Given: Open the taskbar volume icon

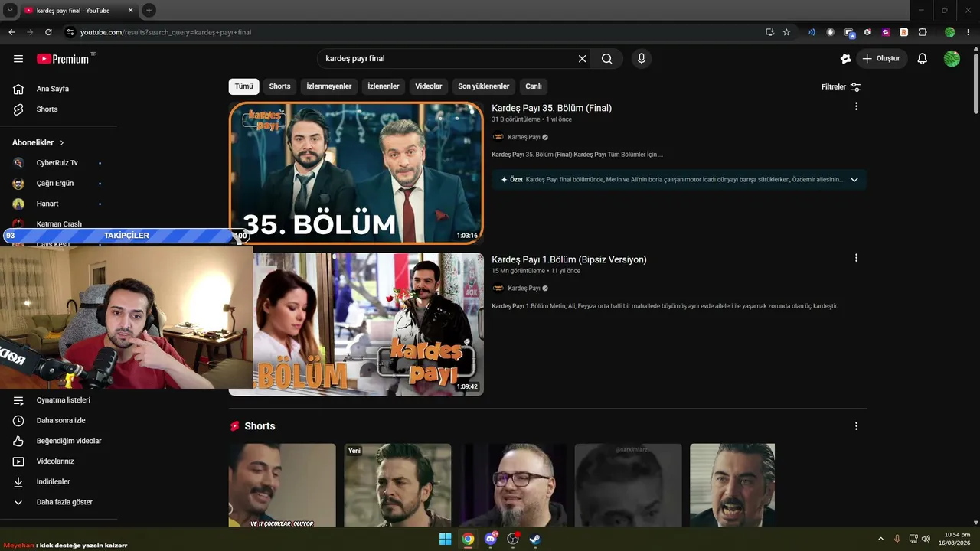Looking at the screenshot, I should click(926, 539).
